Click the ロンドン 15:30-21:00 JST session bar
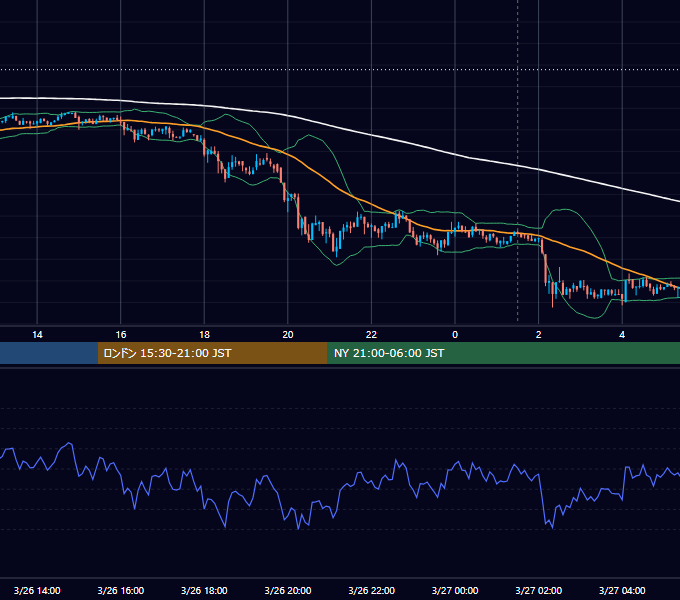This screenshot has height=600, width=680. click(x=212, y=353)
